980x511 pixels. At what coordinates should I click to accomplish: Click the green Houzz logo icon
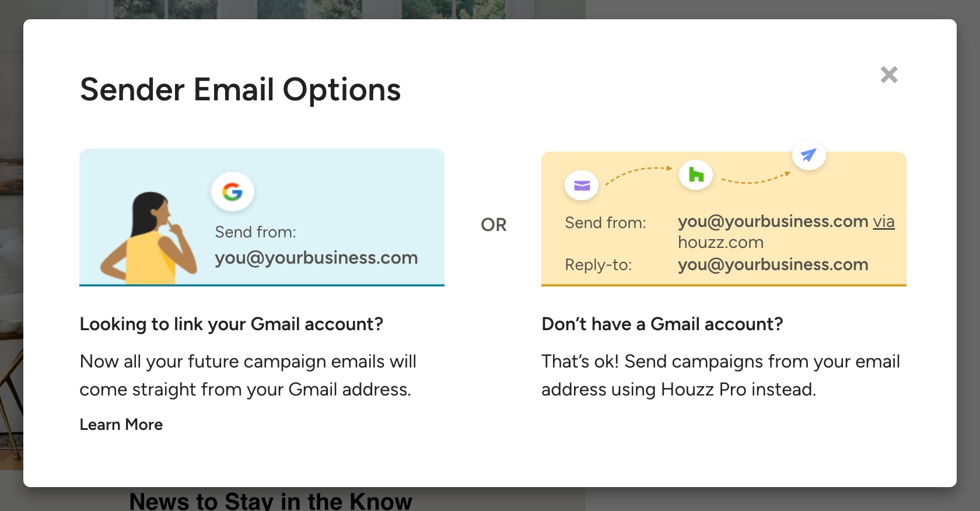tap(696, 174)
